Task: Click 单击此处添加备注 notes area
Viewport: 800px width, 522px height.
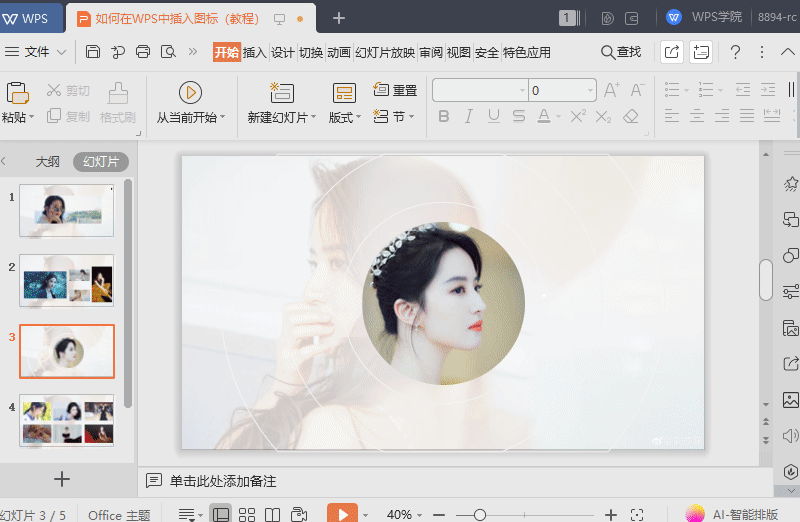Action: (x=223, y=481)
